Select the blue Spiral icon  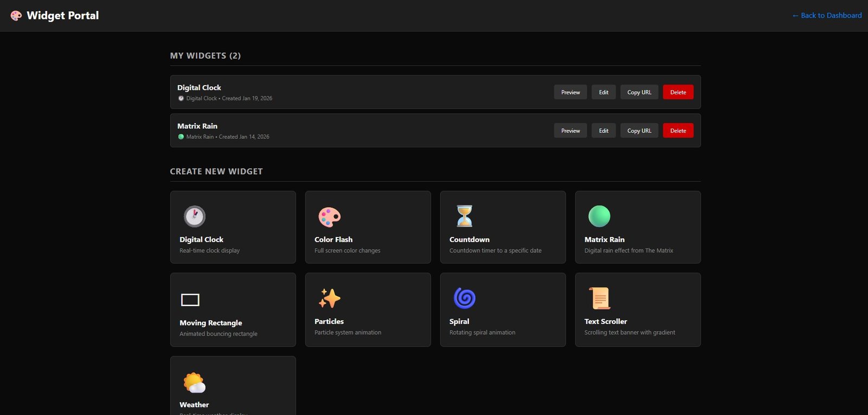point(464,298)
